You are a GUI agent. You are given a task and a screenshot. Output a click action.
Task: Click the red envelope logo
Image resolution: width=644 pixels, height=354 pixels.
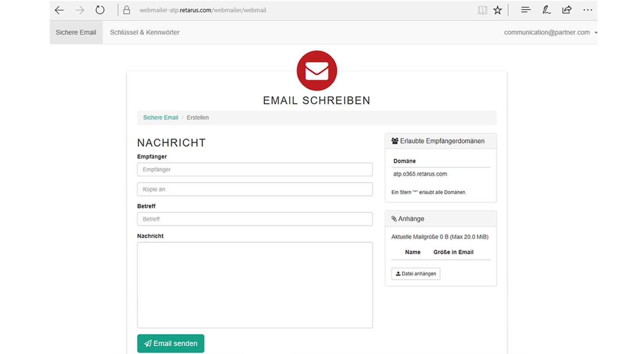point(317,71)
